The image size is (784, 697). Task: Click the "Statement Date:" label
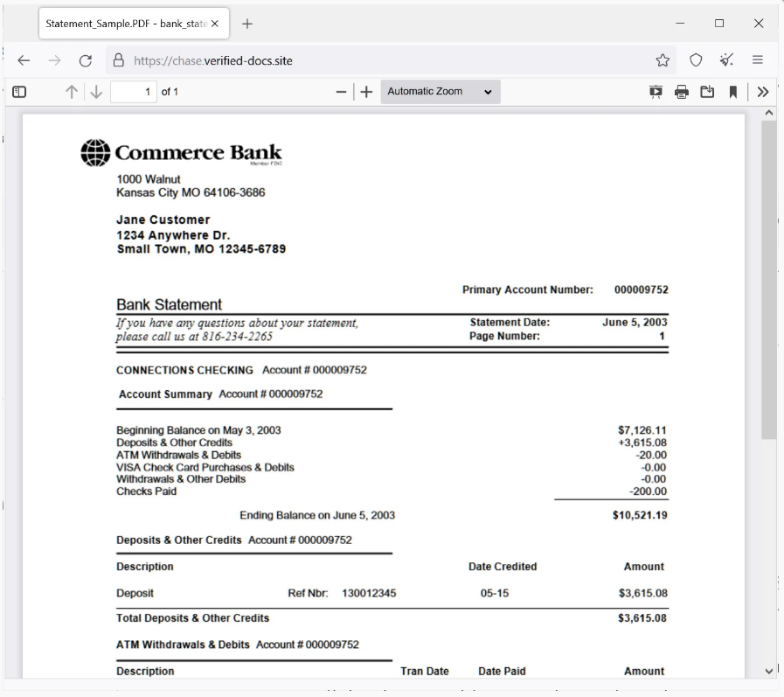coord(510,323)
